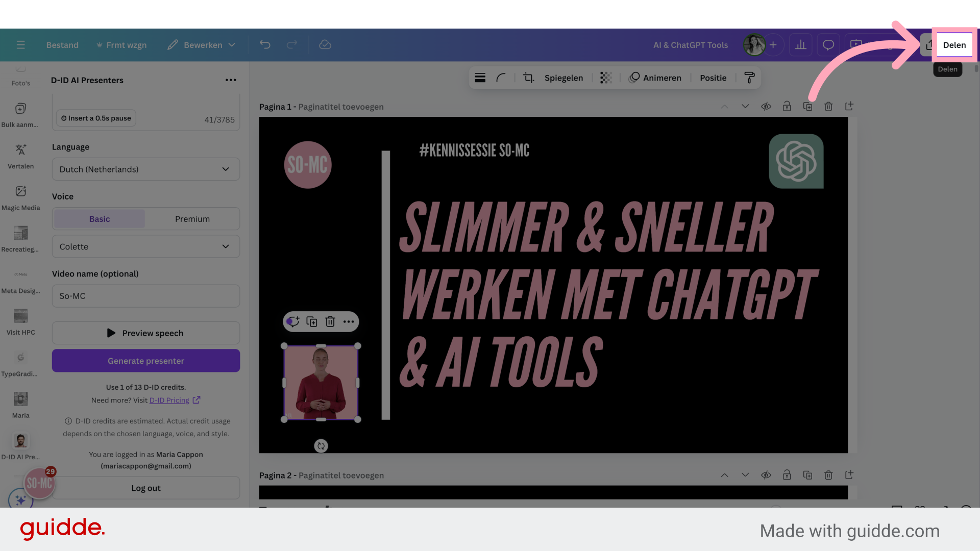The width and height of the screenshot is (980, 551).
Task: Open Meta Design app in sidebar
Action: 20,281
